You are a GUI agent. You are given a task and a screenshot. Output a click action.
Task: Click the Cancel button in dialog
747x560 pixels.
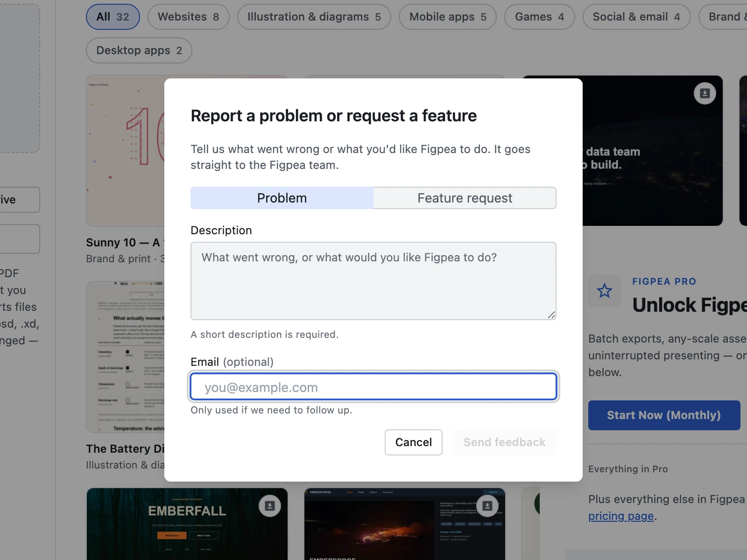pos(414,442)
